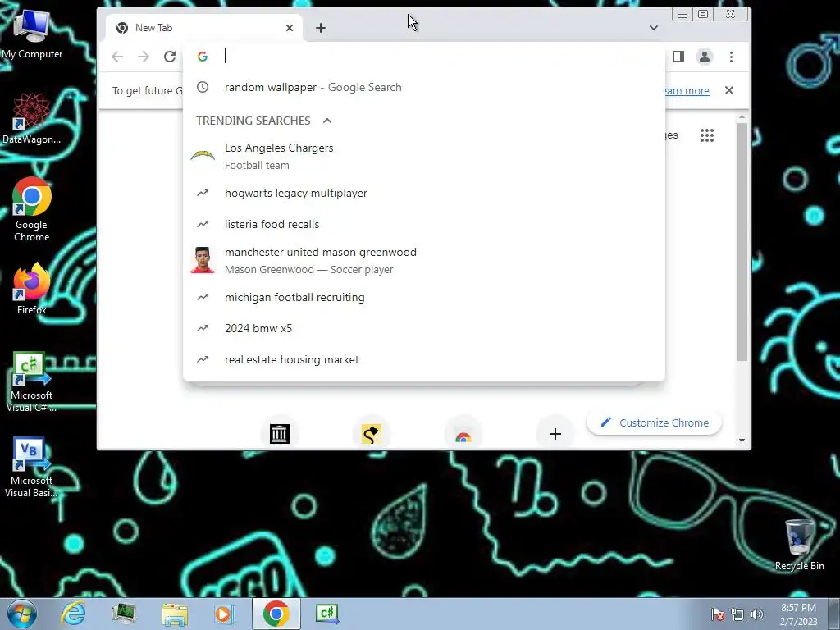Screen dimensions: 840x630
Task: Reload the page with refresh icon
Action: [x=170, y=57]
